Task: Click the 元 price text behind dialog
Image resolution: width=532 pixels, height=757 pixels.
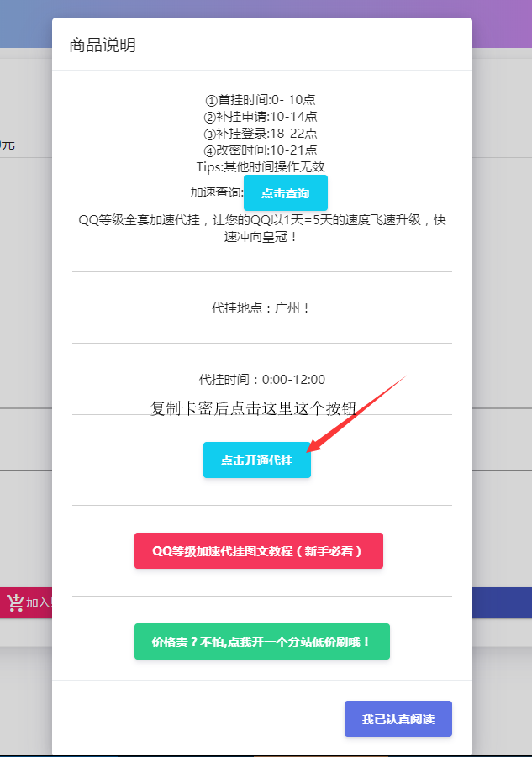Action: pos(8,144)
